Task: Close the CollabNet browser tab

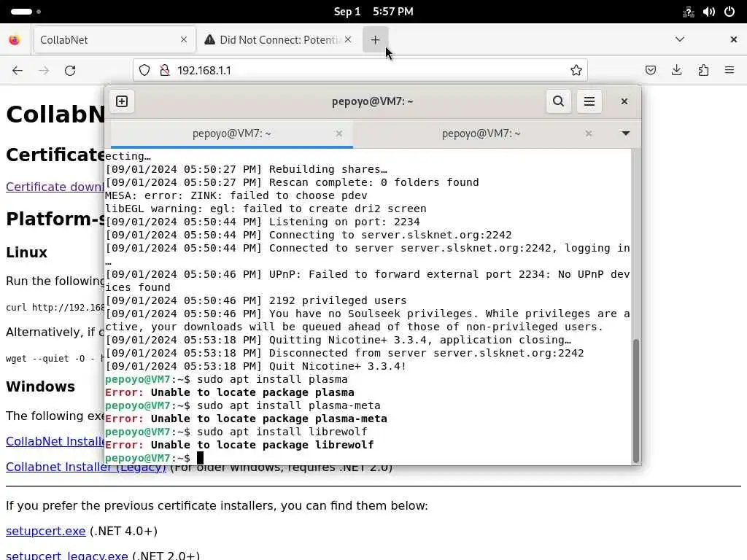Action: tap(184, 39)
